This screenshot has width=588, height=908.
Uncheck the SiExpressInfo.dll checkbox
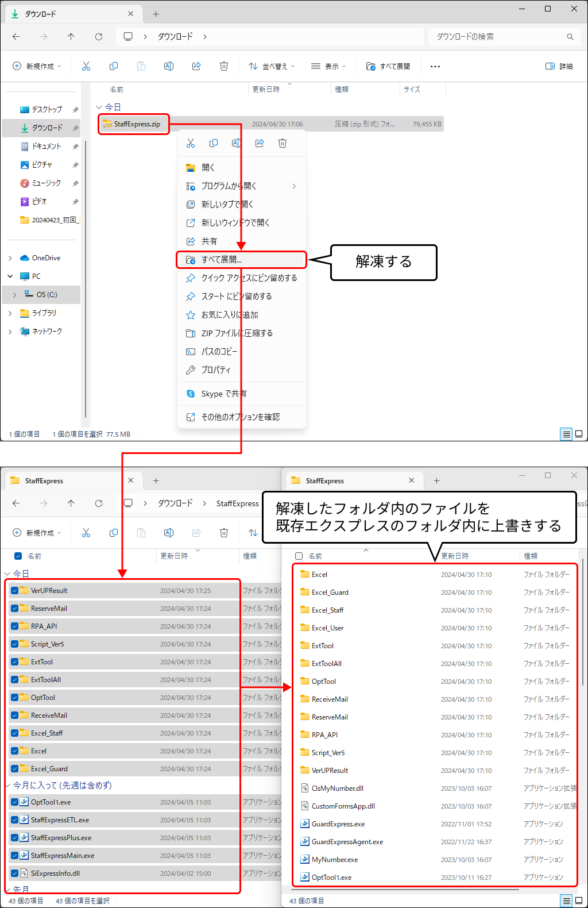pyautogui.click(x=14, y=874)
